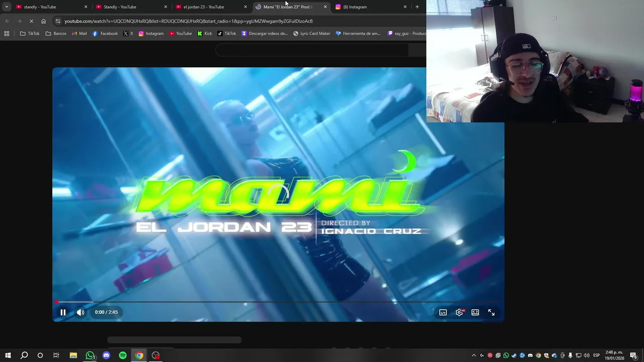Open WhatsApp from the taskbar
Image resolution: width=644 pixels, height=362 pixels.
pyautogui.click(x=90, y=355)
